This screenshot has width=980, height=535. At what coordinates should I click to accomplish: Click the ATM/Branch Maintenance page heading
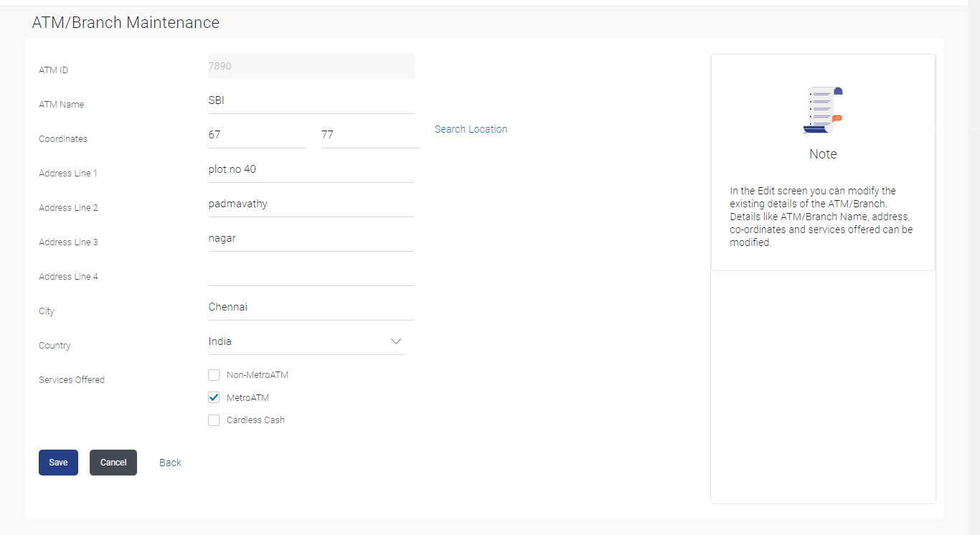(126, 23)
